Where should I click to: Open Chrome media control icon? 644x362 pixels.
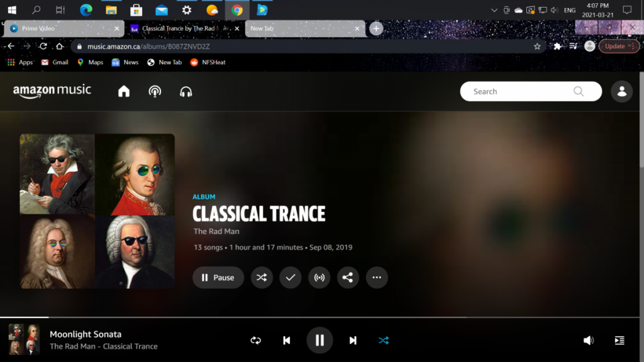574,47
